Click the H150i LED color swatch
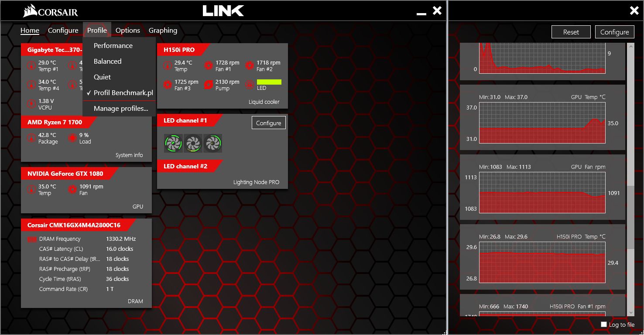Viewport: 644px width, 335px height. [269, 82]
